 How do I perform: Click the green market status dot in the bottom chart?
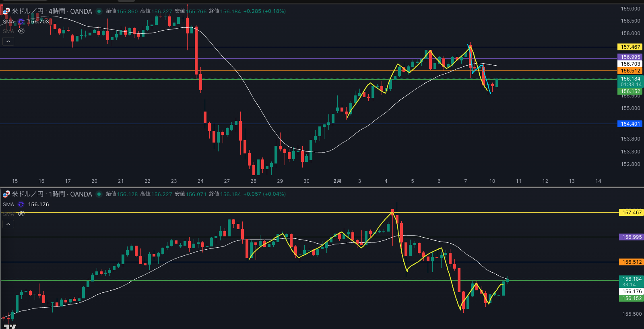pos(99,194)
